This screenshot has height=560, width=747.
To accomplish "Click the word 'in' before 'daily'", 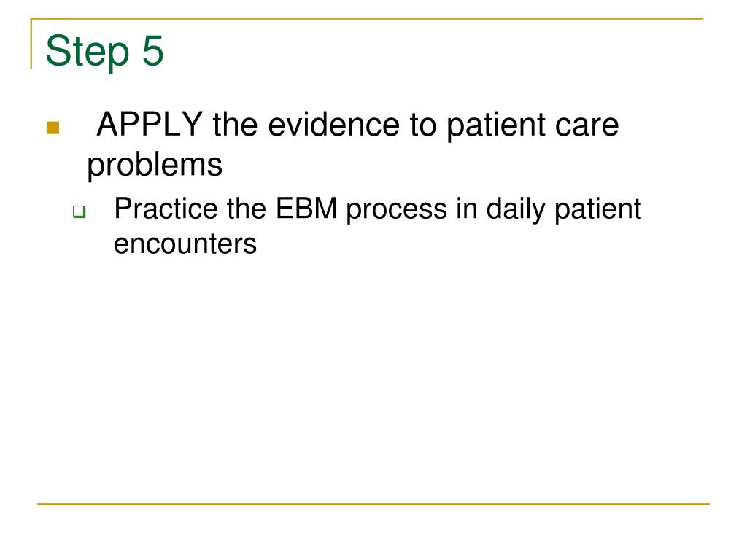I will pos(466,209).
